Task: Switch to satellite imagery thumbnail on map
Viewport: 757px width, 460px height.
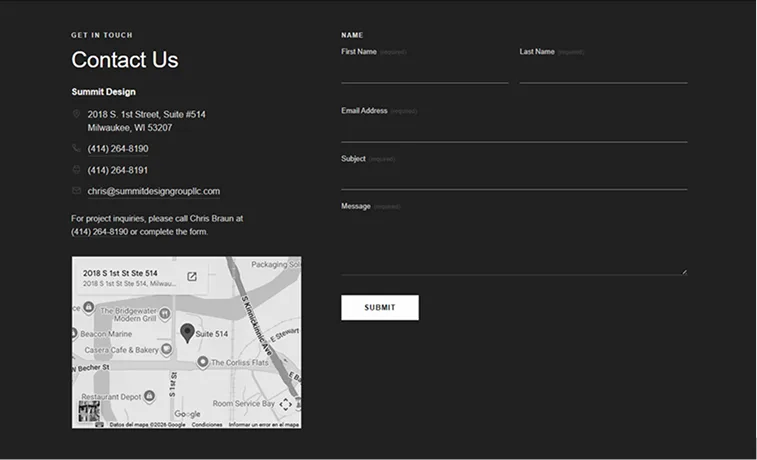Action: 89,411
